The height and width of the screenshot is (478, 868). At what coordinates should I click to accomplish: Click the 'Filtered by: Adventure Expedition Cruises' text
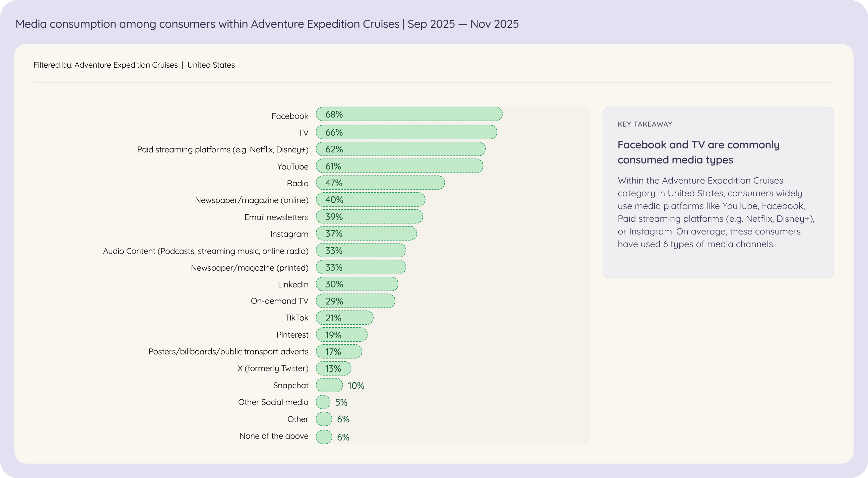(106, 65)
